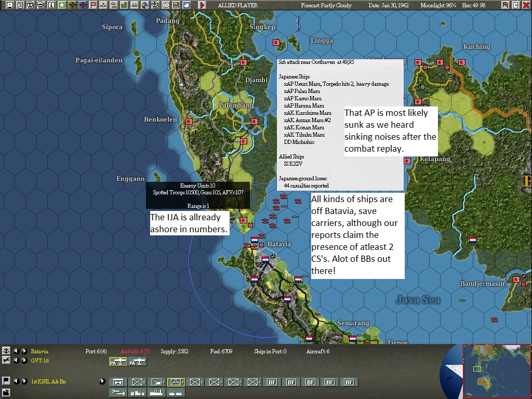This screenshot has height=399, width=532.
Task: Click the GVT-16 air group name
Action: [39, 361]
